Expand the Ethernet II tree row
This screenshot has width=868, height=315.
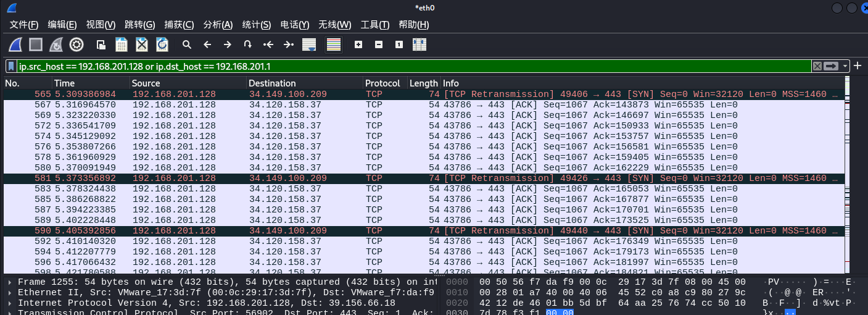pos(9,292)
